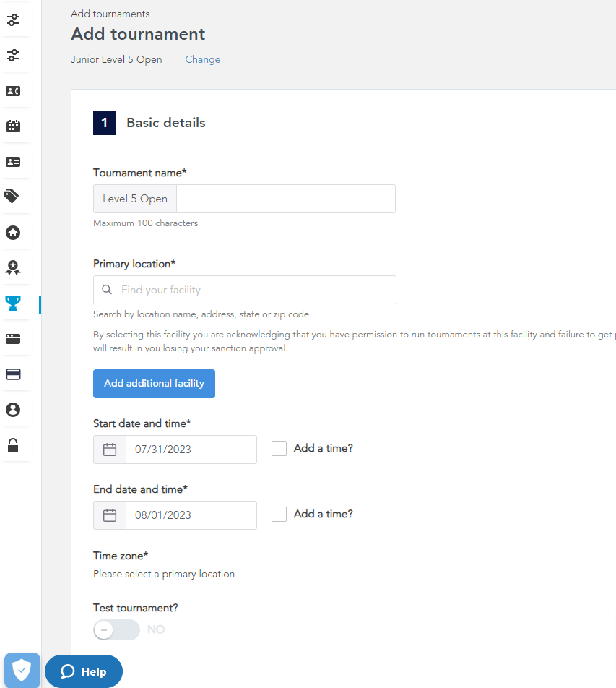Screen dimensions: 616x688
Task: Click the Tournament name text field
Action: (285, 199)
